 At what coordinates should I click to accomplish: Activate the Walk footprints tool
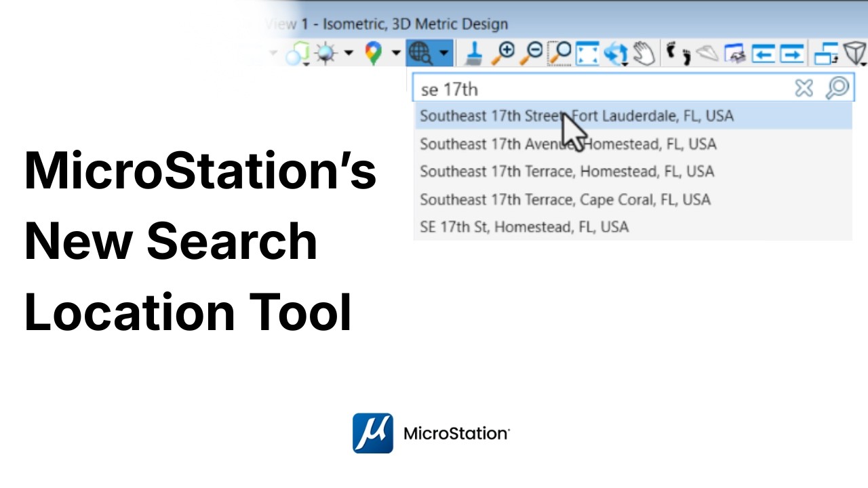(x=678, y=53)
